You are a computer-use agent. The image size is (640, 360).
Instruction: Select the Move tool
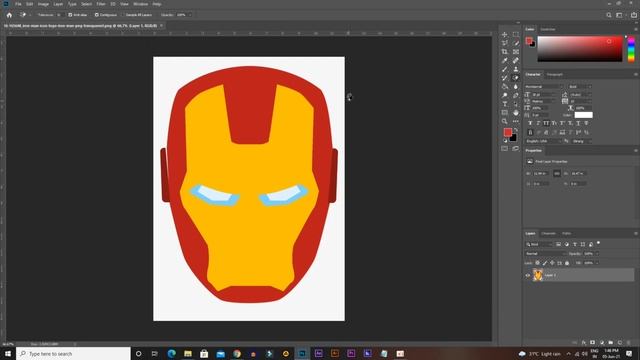tap(504, 35)
